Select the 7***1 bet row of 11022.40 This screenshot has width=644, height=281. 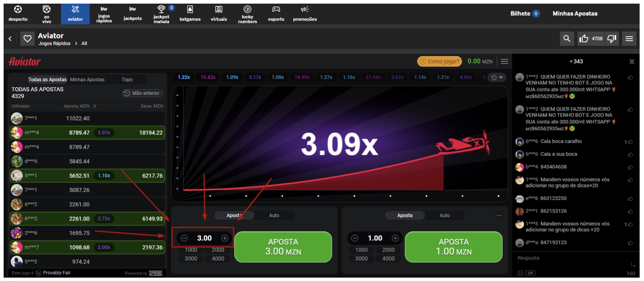click(x=87, y=118)
